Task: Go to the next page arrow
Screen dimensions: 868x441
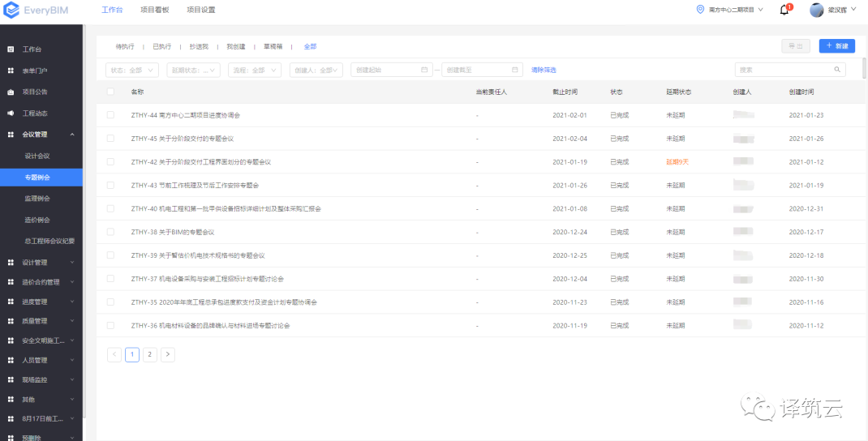Action: 168,355
